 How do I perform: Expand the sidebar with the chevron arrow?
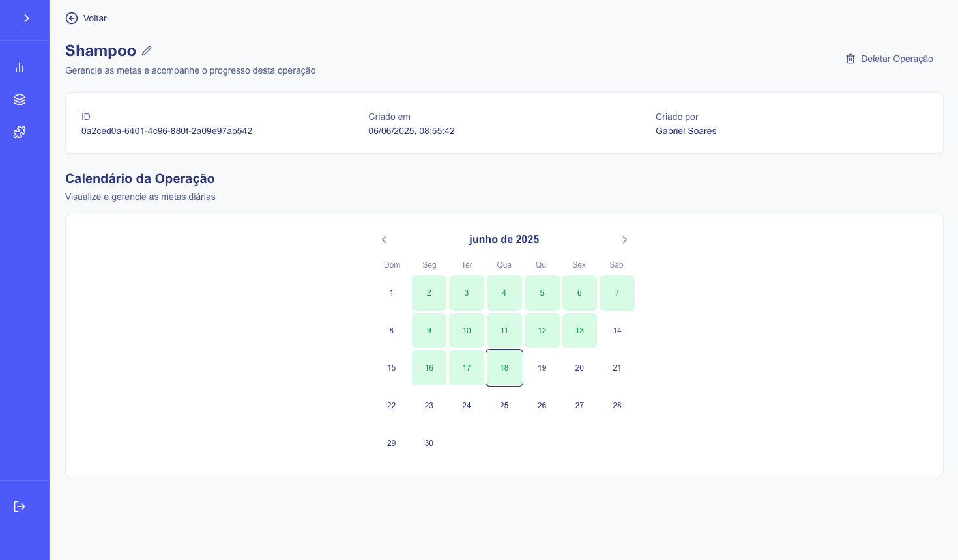tap(26, 18)
